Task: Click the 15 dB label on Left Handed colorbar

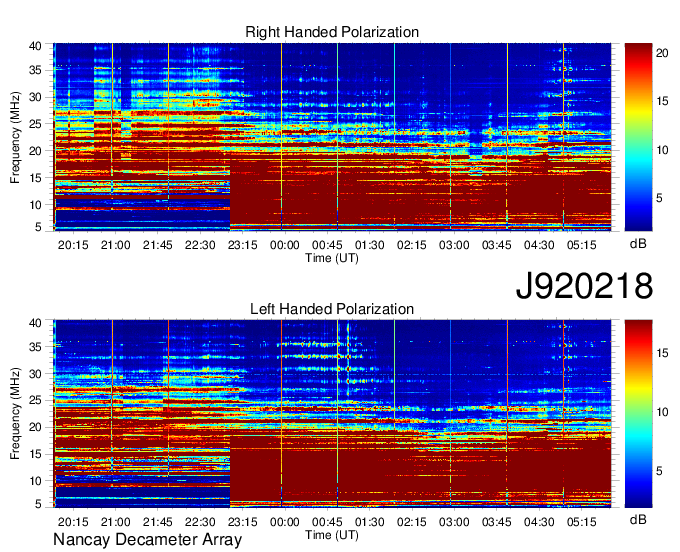Action: 662,353
